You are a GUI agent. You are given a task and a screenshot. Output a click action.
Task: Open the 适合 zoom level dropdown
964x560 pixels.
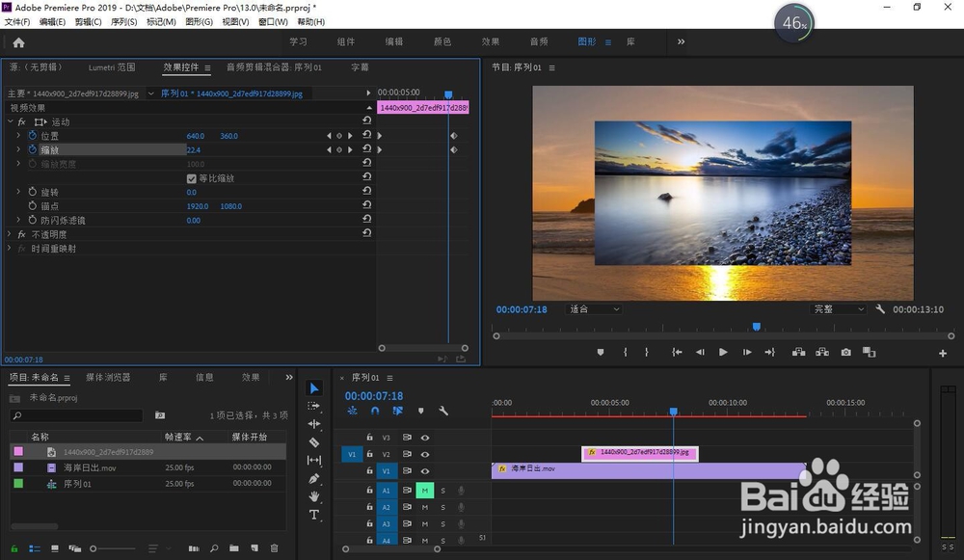(x=594, y=309)
